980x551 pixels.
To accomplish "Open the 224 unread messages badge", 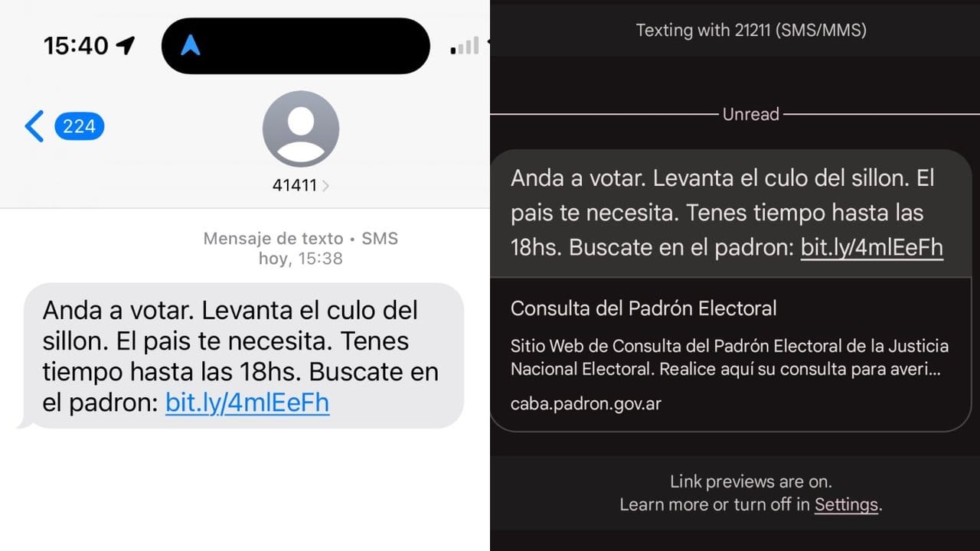I will pos(80,126).
